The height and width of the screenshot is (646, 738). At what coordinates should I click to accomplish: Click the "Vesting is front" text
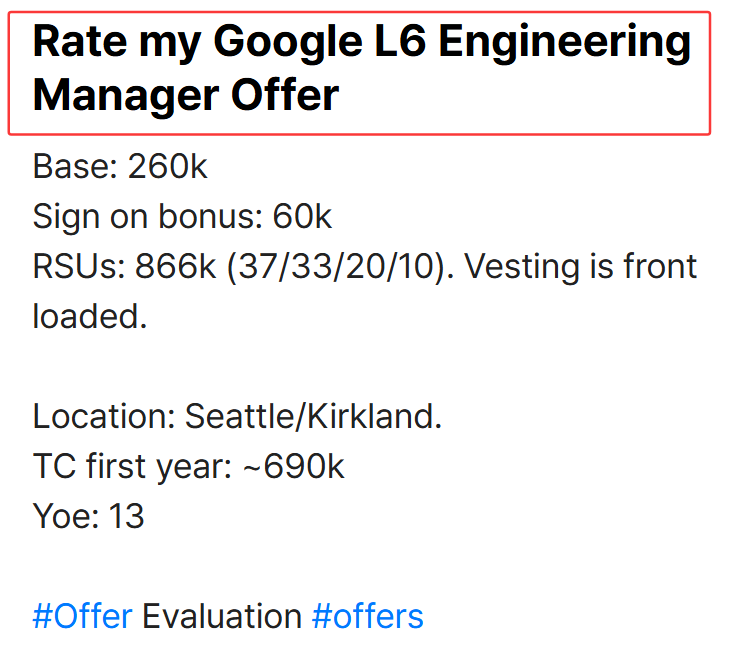[581, 266]
